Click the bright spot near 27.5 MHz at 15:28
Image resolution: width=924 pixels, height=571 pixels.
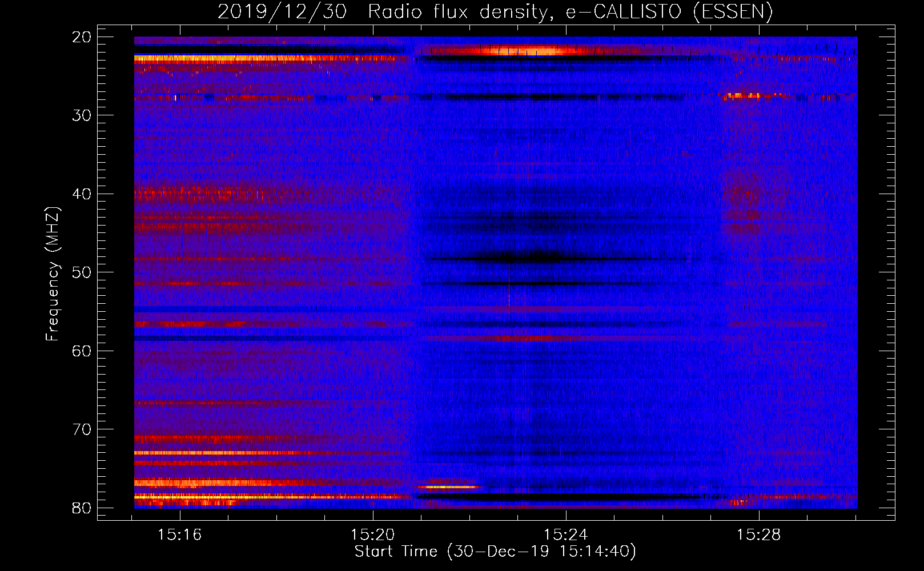pyautogui.click(x=744, y=95)
